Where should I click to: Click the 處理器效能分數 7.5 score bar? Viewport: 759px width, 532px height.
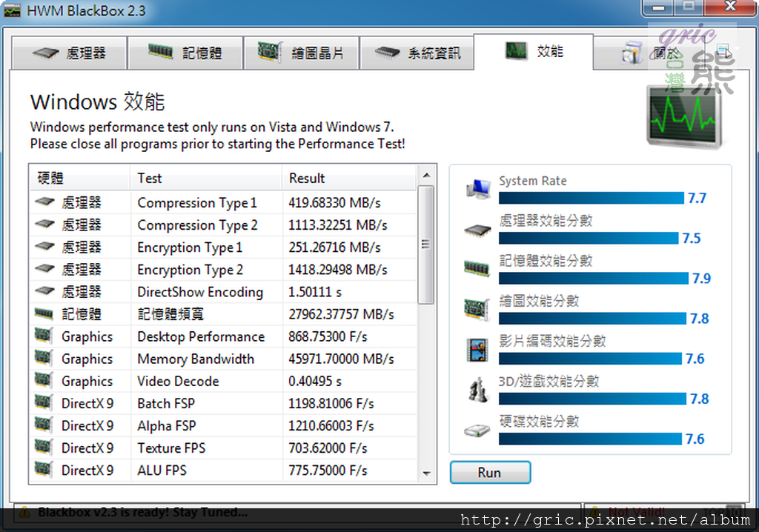589,238
